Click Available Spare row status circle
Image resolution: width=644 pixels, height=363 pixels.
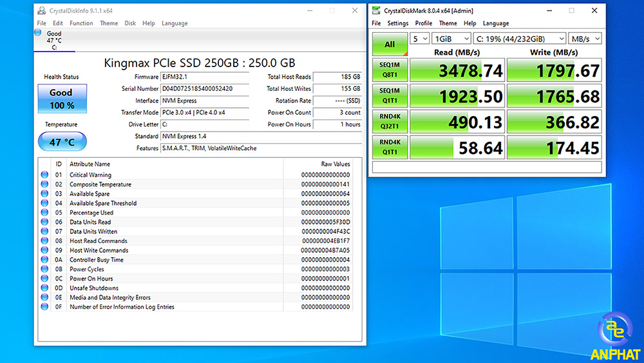44,193
